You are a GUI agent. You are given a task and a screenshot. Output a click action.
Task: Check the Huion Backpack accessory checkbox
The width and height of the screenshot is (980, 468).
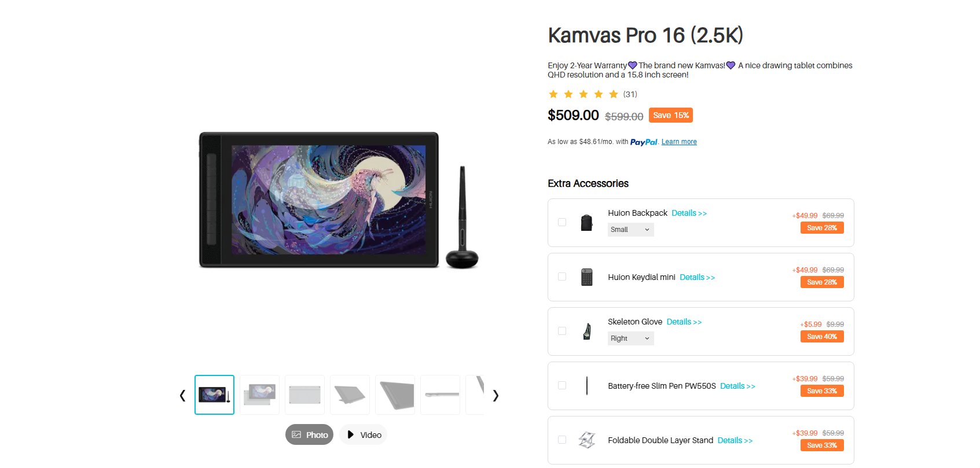point(562,222)
